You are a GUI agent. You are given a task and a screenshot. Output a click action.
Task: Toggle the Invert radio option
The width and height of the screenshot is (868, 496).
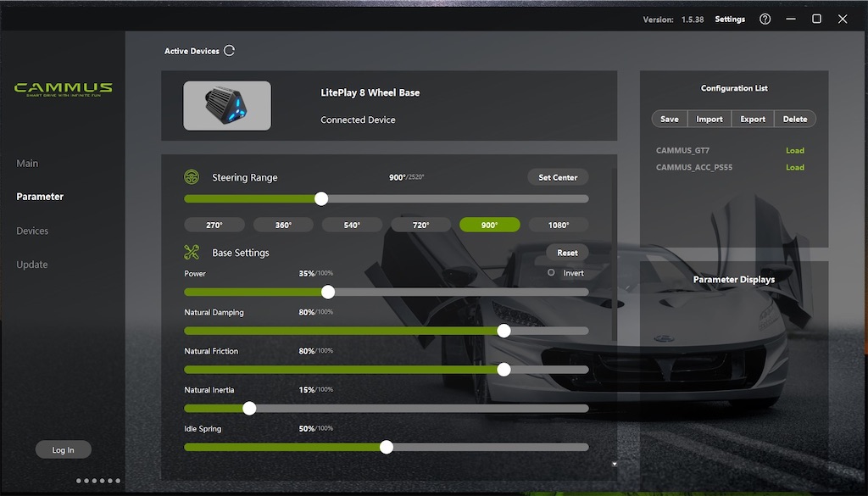click(551, 272)
